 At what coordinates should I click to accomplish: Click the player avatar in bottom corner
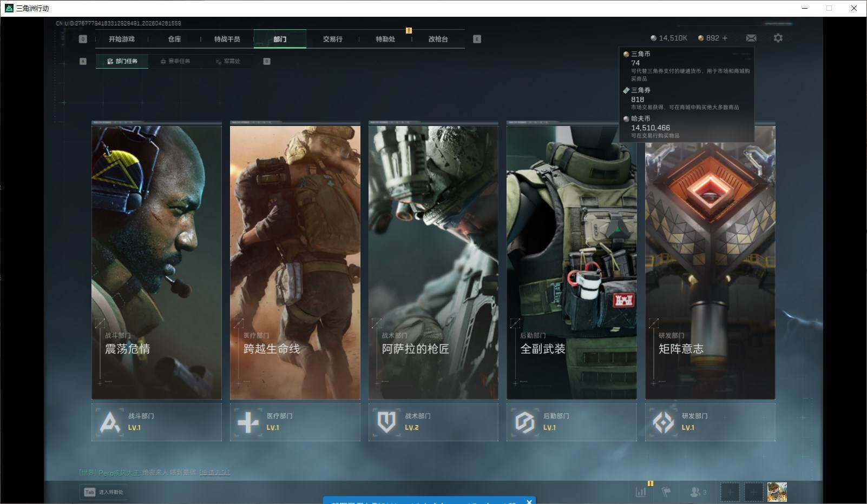click(x=777, y=492)
